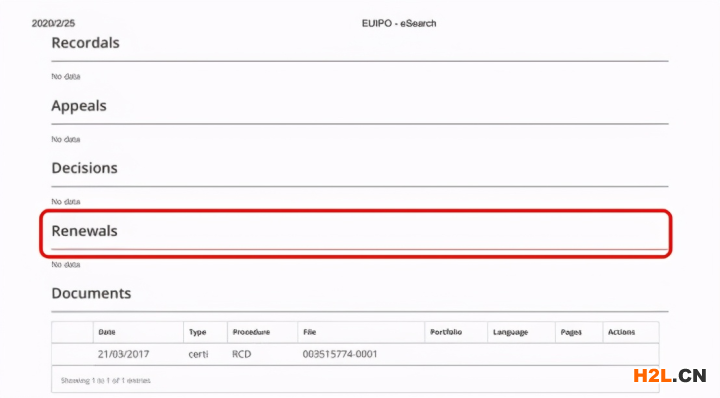This screenshot has width=720, height=398.
Task: Click the File column header
Action: [x=309, y=332]
